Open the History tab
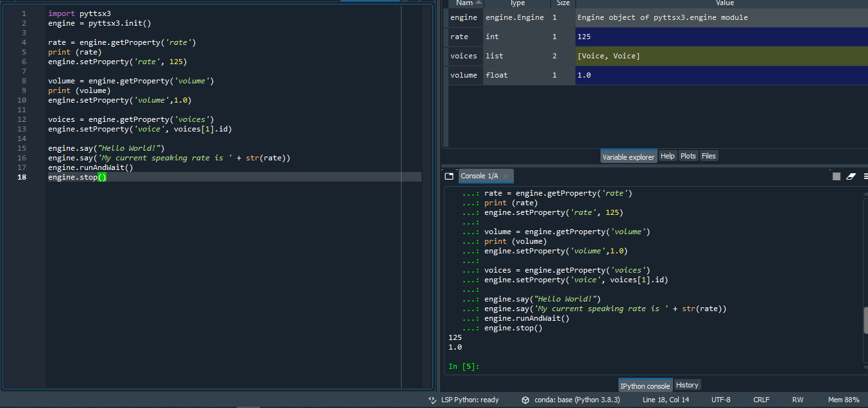The image size is (868, 408). tap(687, 385)
